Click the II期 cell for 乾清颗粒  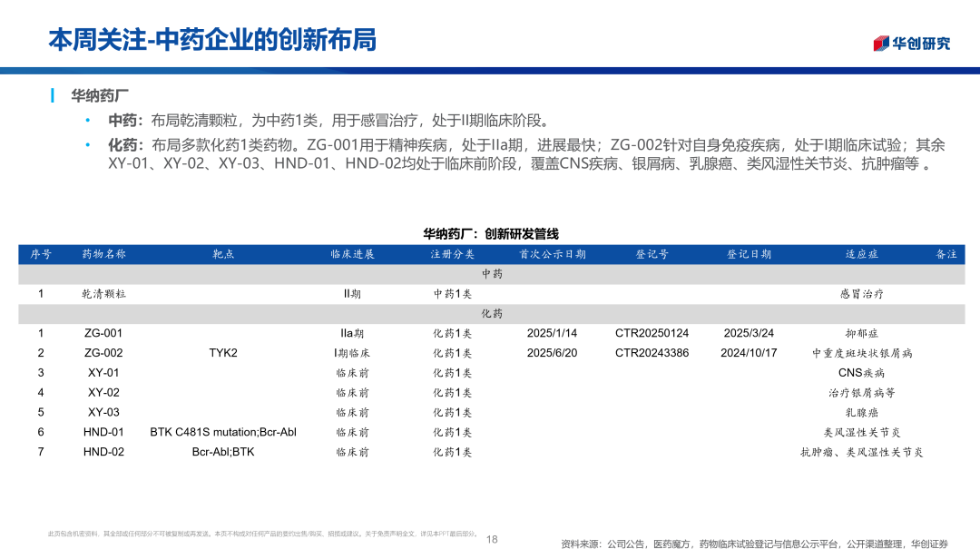352,294
